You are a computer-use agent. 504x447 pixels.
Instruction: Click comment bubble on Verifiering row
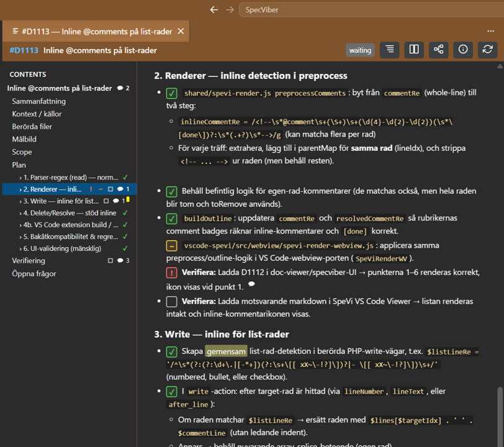(120, 261)
